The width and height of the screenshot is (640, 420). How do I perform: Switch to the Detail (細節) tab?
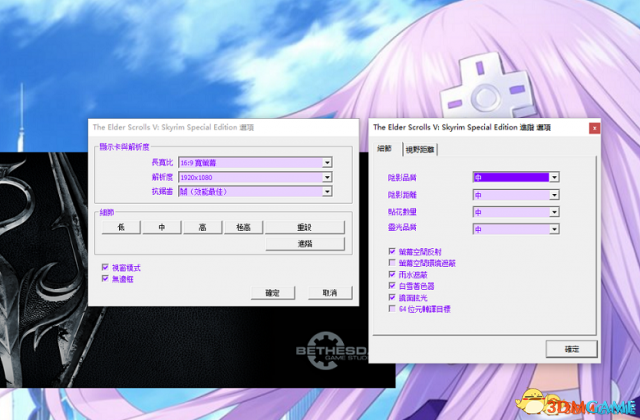click(386, 149)
